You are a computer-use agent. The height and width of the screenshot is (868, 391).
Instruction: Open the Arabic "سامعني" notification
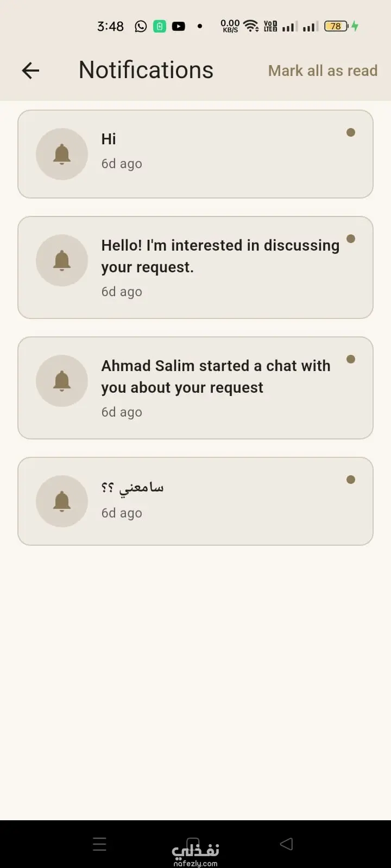(x=133, y=487)
